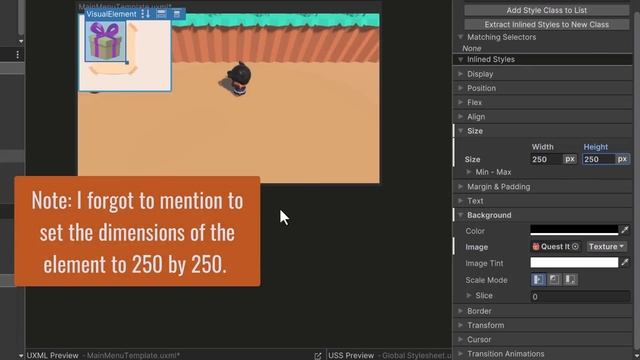This screenshot has height=360, width=640.
Task: Open the black background Color swatch
Action: pos(574,230)
